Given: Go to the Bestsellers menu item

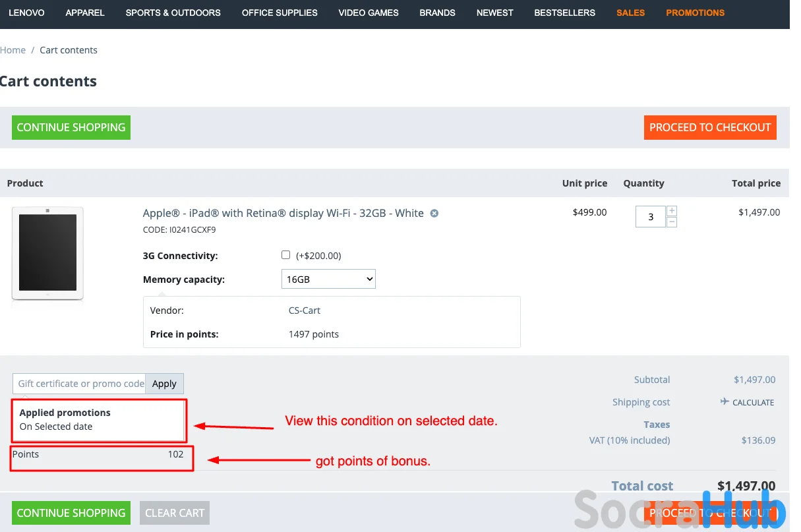Looking at the screenshot, I should point(565,13).
